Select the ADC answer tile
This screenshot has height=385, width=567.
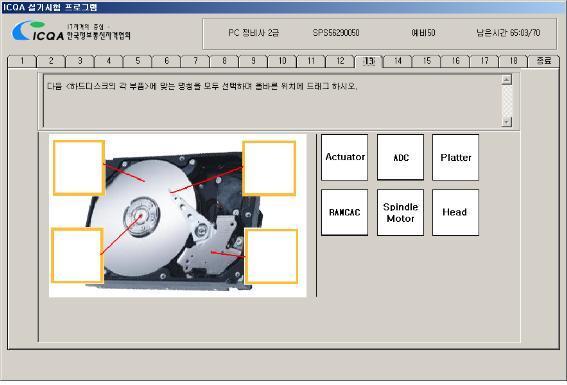coord(400,157)
